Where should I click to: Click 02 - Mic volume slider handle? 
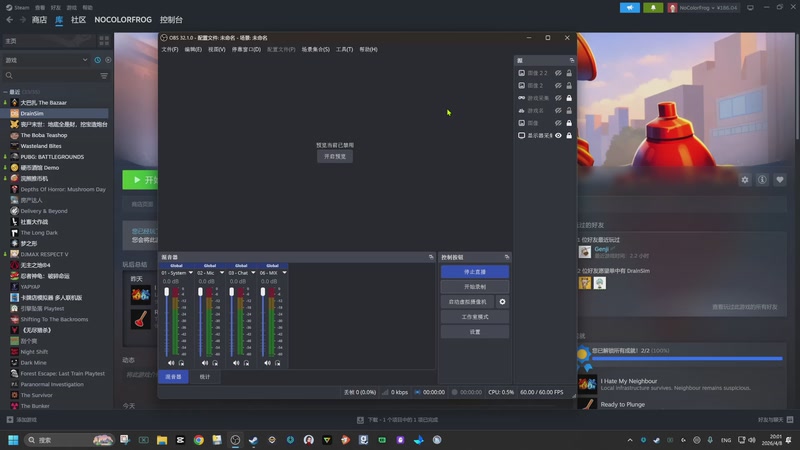200,292
